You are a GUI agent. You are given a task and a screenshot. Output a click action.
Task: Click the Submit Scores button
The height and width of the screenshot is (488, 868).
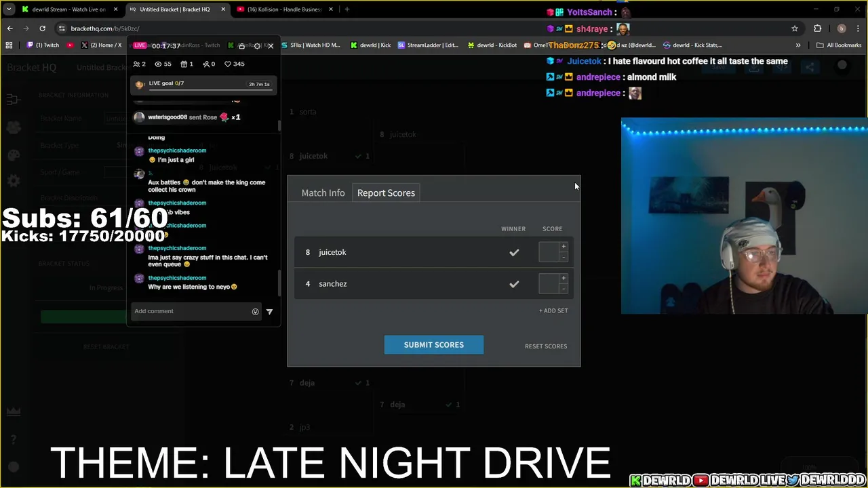point(434,344)
